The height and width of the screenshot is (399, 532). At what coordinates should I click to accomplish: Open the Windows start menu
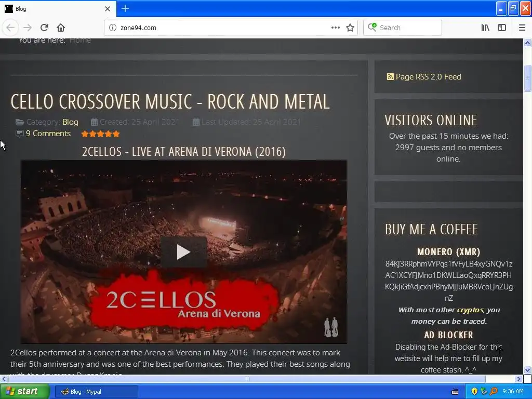[25, 392]
